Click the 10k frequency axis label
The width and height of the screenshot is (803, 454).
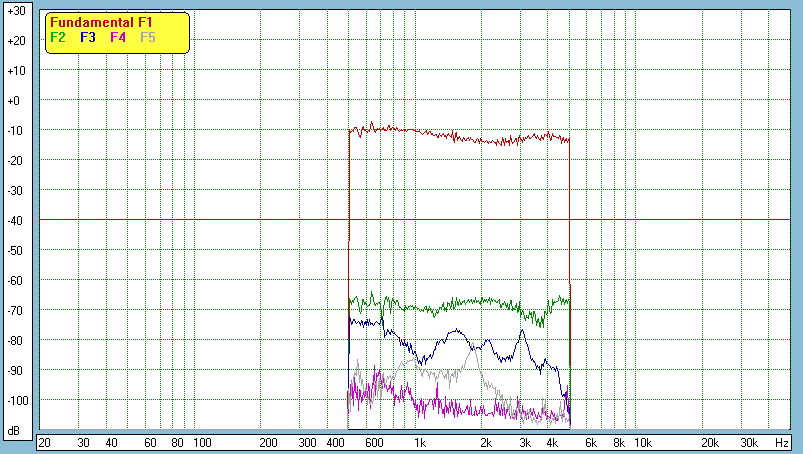(x=643, y=442)
